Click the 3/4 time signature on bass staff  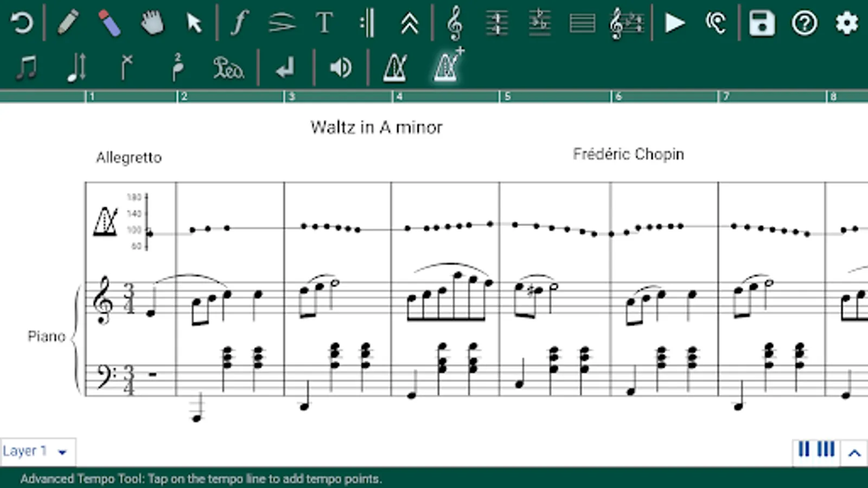129,380
